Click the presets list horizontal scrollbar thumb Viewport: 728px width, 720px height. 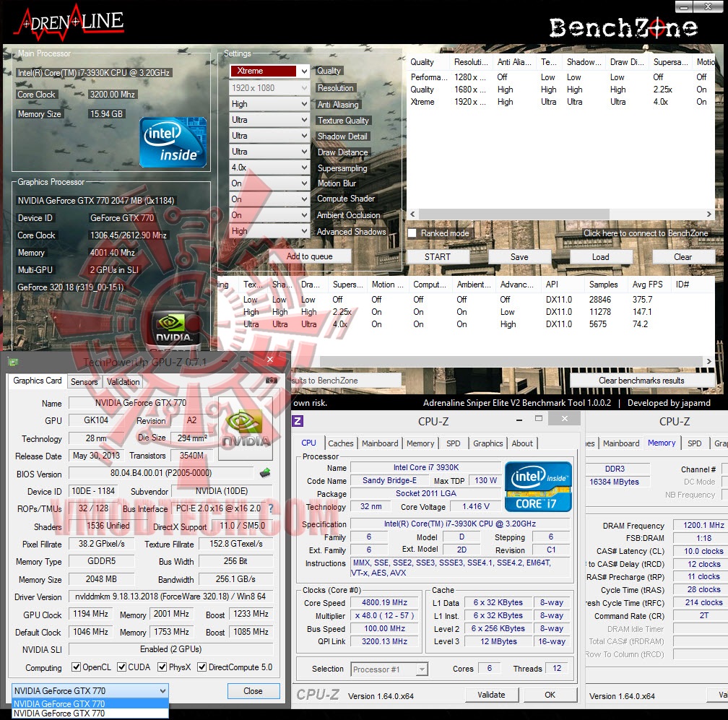tap(514, 214)
